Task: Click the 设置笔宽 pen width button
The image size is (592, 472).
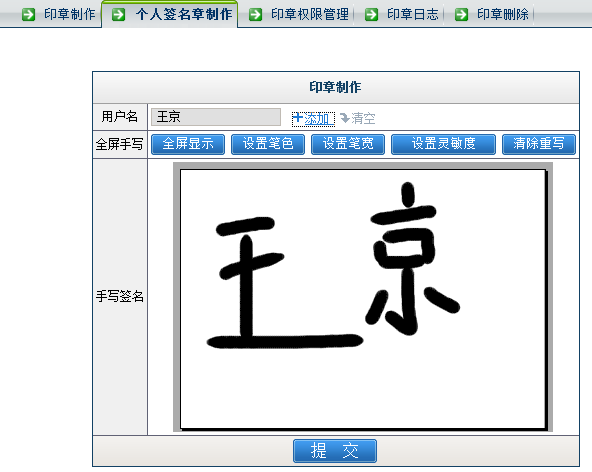Action: [348, 144]
